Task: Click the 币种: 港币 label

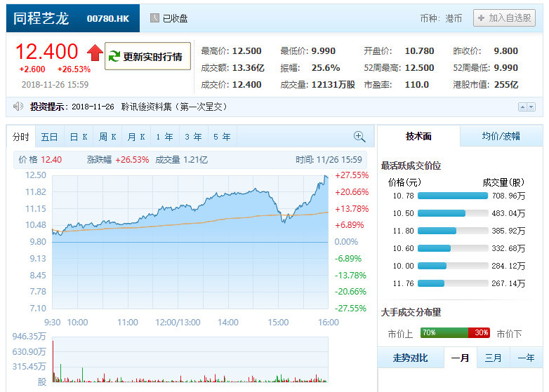Action: [x=441, y=18]
